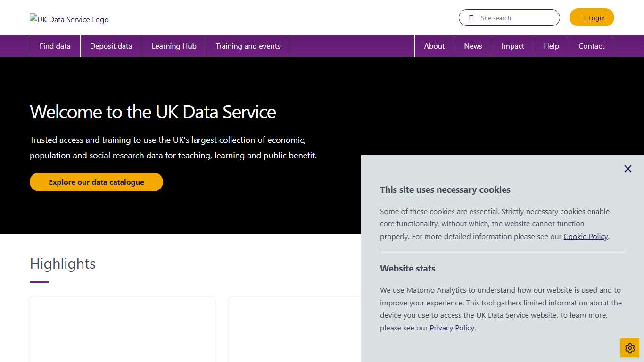
Task: Click the site search magnifier icon
Action: click(471, 17)
